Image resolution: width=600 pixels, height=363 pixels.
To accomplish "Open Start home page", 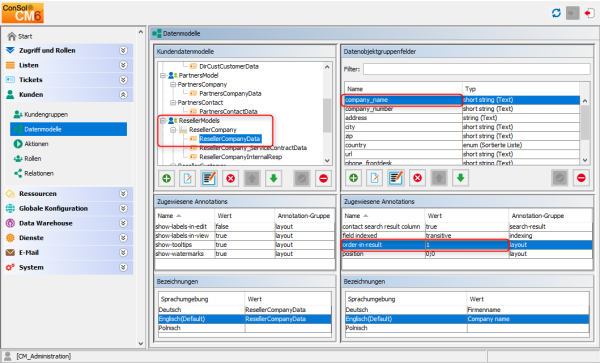I will pyautogui.click(x=20, y=36).
